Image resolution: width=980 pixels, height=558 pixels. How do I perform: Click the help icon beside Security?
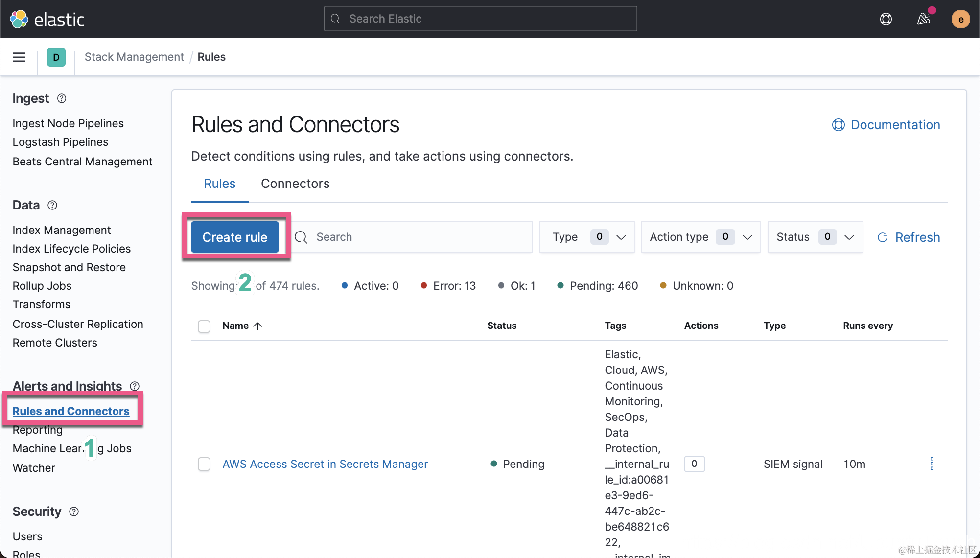click(x=74, y=511)
